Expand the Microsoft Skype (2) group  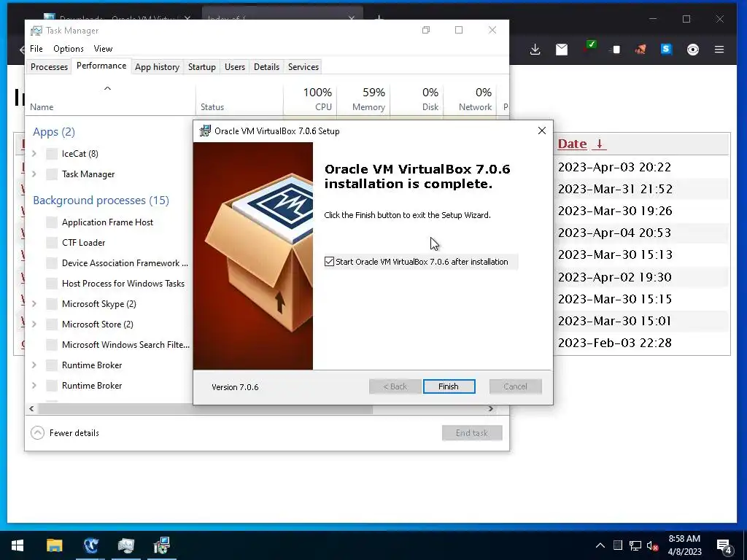pyautogui.click(x=34, y=303)
